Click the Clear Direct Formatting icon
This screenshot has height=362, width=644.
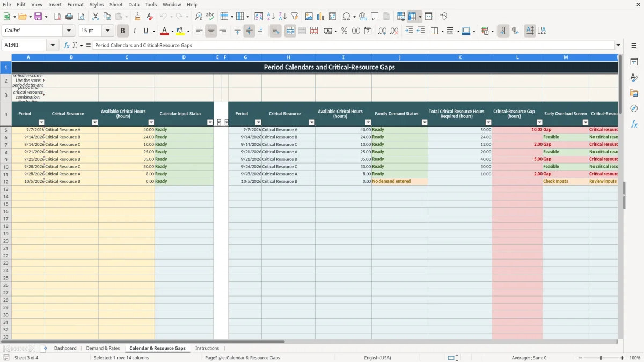[x=150, y=17]
